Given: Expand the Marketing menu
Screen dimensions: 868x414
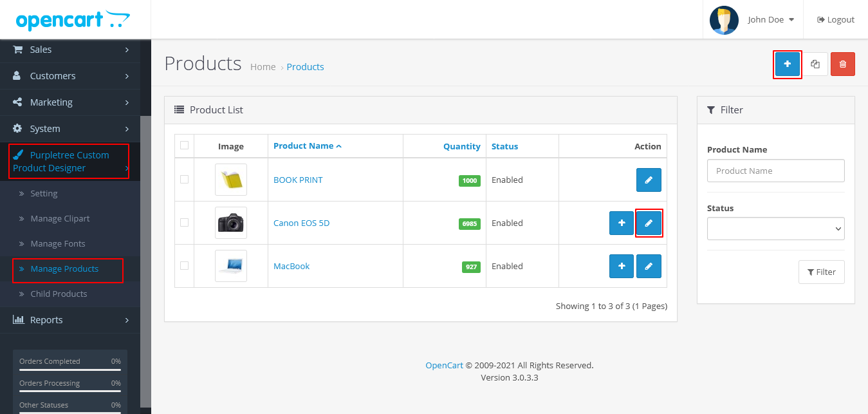Looking at the screenshot, I should coord(70,102).
